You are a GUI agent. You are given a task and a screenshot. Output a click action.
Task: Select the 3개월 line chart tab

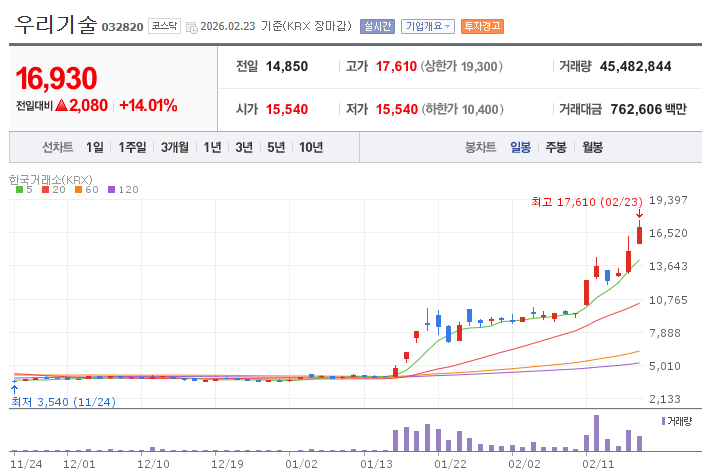point(175,147)
